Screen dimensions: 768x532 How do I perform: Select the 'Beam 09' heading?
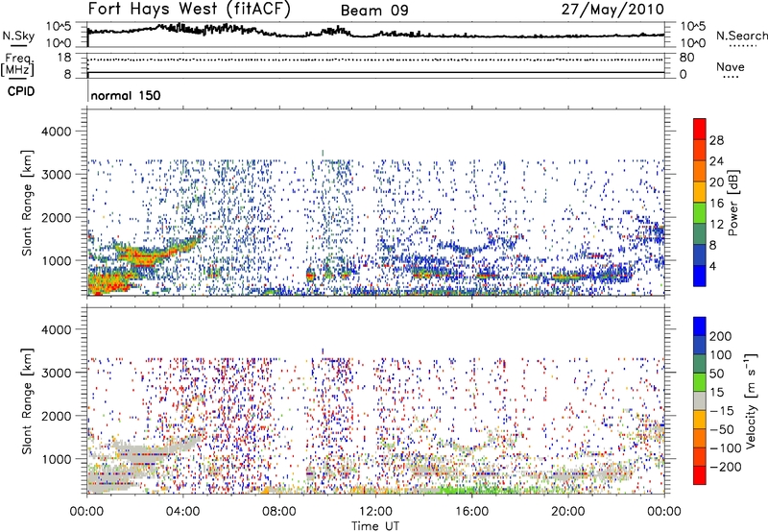pos(374,11)
